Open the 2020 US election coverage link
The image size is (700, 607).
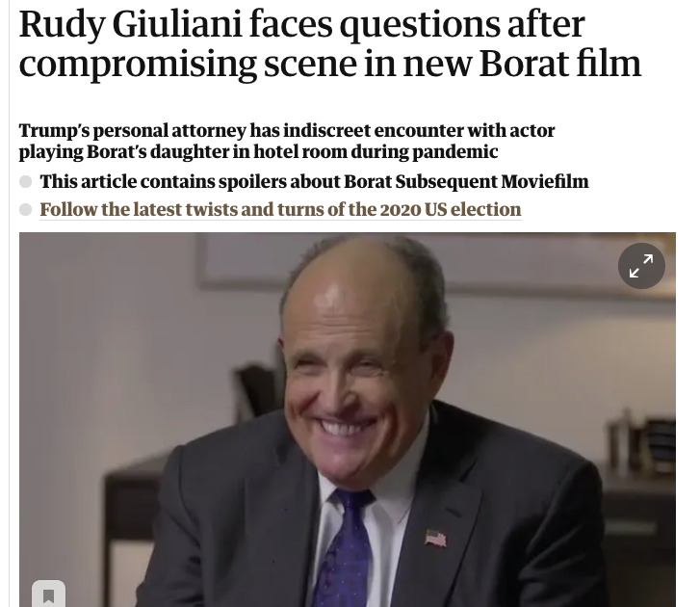coord(280,209)
